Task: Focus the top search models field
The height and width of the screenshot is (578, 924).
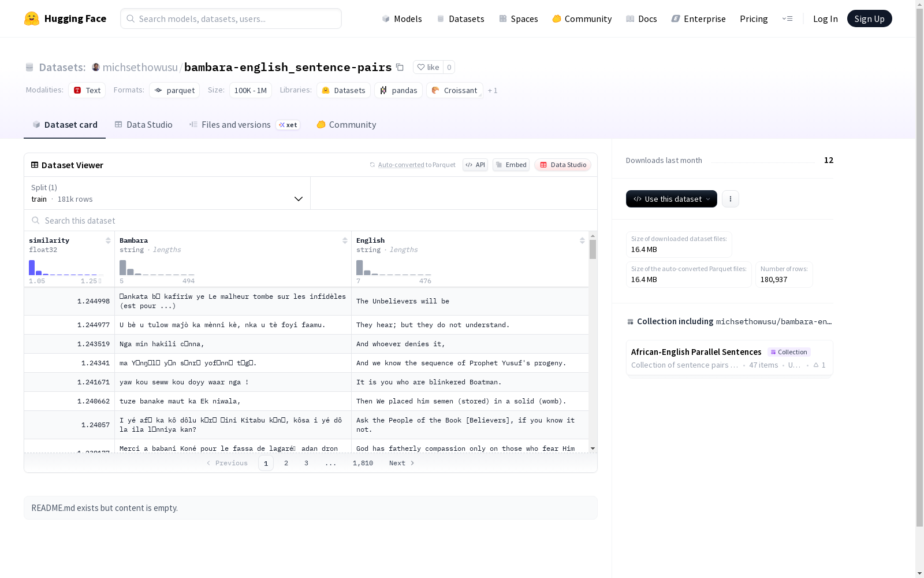Action: point(231,18)
